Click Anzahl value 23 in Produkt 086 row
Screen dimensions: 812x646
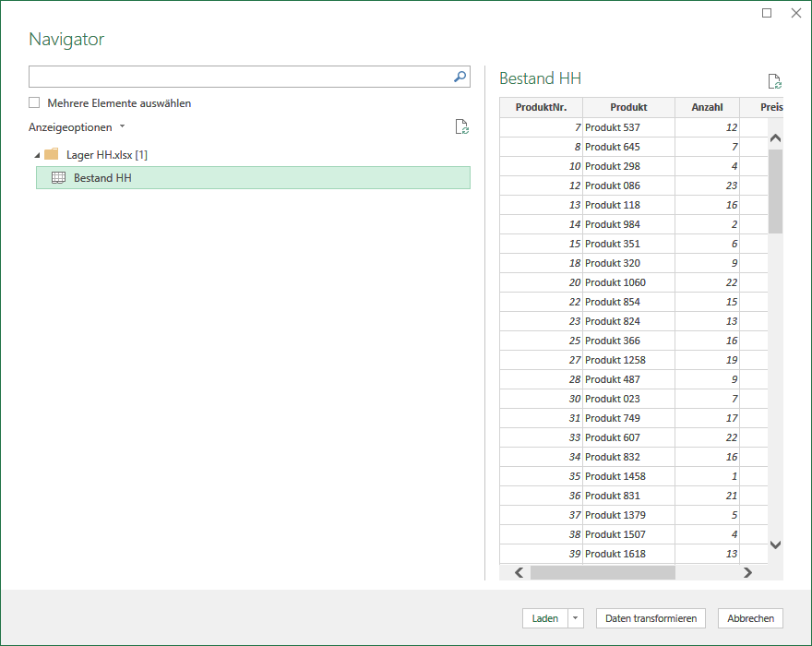tap(708, 185)
